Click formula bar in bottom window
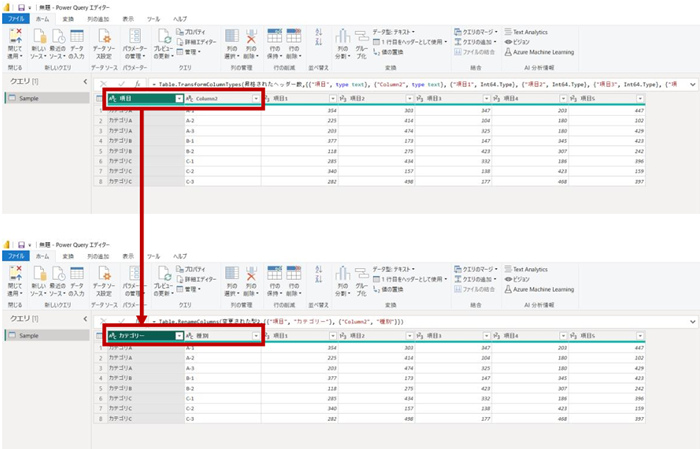The height and width of the screenshot is (449, 700). point(400,321)
